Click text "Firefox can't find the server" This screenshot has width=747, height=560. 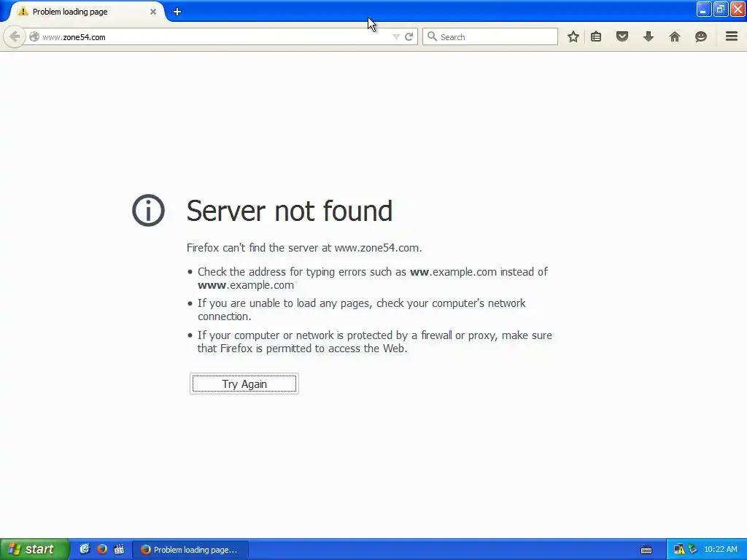[x=252, y=248]
